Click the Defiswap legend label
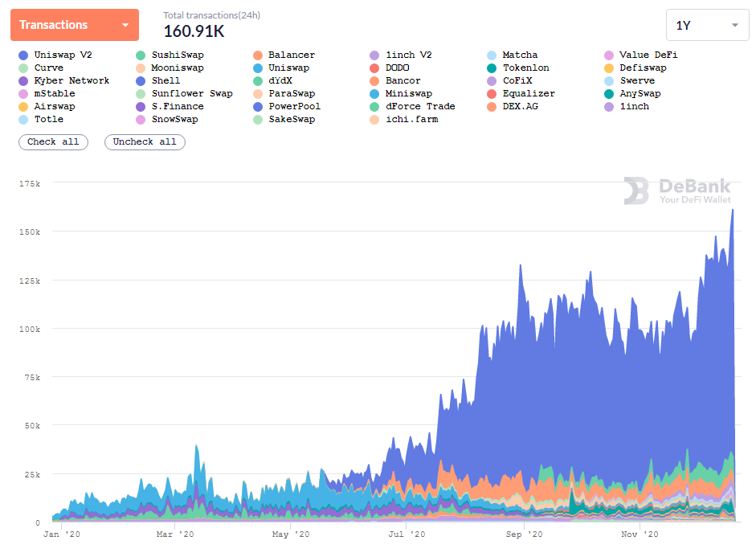 tap(644, 68)
